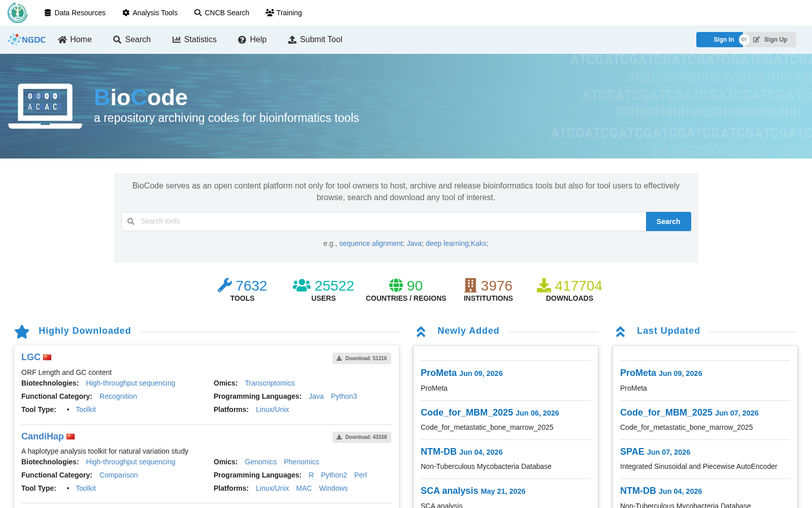Click the Python3 language link
Viewport: 812px width, 508px height.
[x=344, y=396]
